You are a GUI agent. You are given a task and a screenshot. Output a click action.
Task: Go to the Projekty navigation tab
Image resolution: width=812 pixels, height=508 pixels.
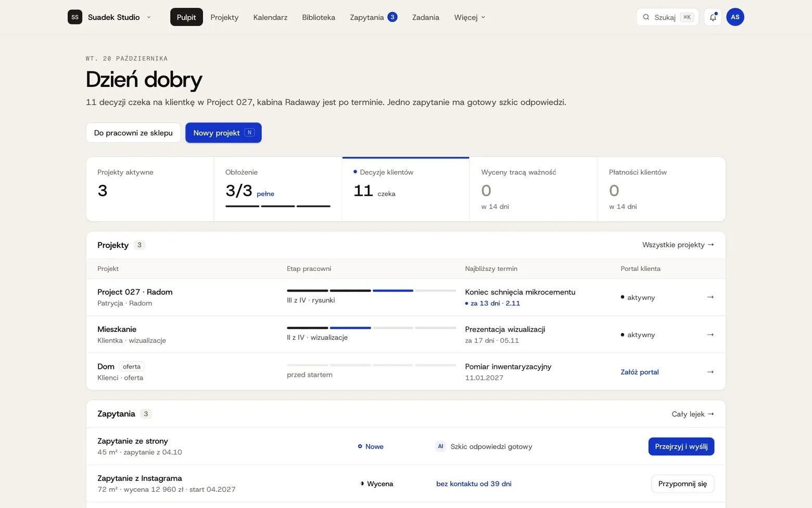(x=224, y=17)
